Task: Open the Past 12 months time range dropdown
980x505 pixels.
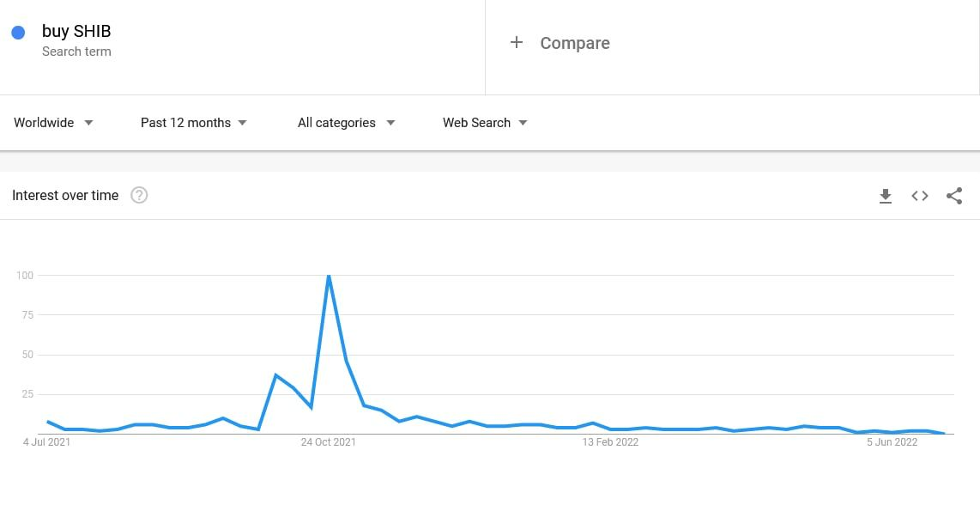Action: pyautogui.click(x=194, y=123)
